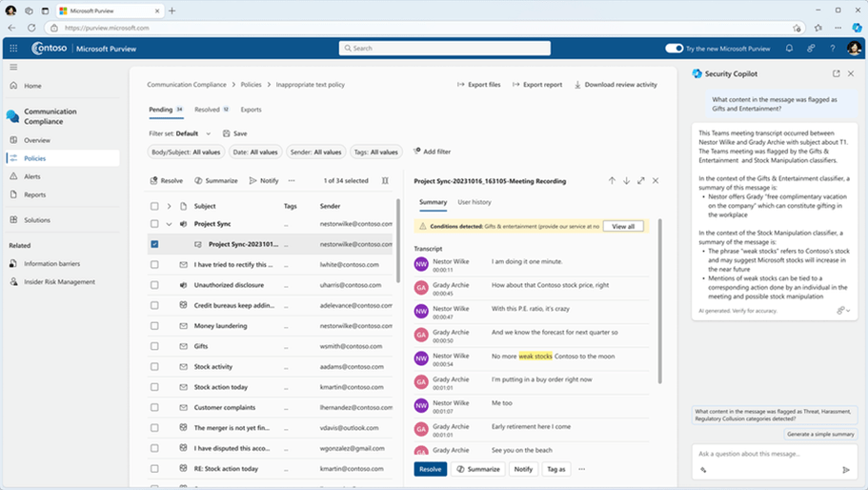Screen dimensions: 868x490
Task: Collapse the left navigation hamburger menu
Action: (13, 67)
